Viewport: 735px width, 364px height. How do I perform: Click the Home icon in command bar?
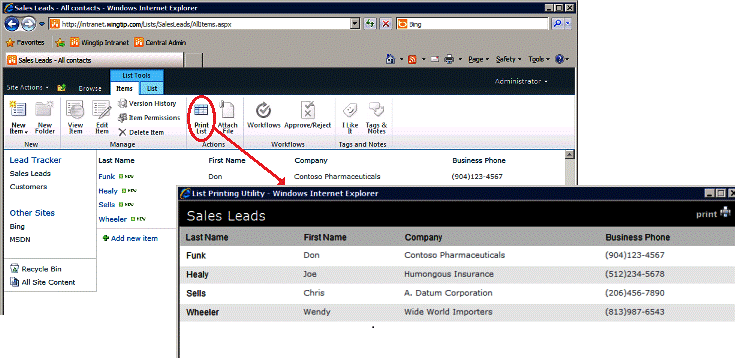[x=390, y=59]
